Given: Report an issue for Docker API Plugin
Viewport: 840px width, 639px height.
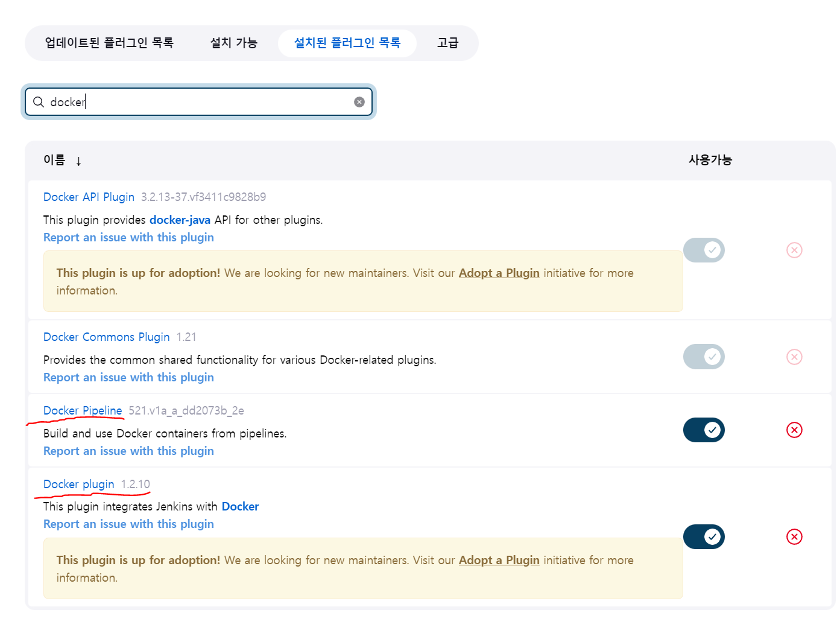Looking at the screenshot, I should coord(128,237).
